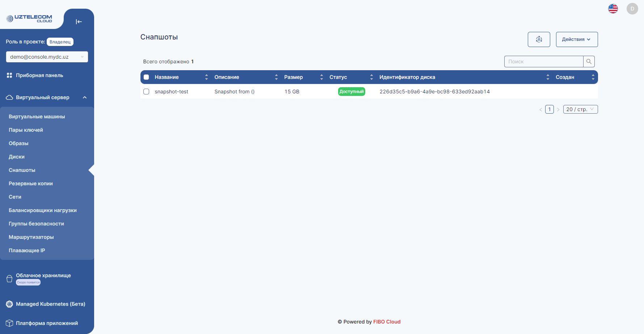Check the snapshot-test row checkbox
Image resolution: width=644 pixels, height=334 pixels.
tap(146, 92)
